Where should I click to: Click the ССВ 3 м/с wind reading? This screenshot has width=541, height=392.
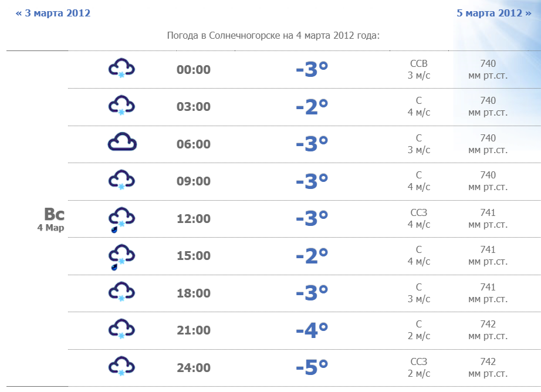[419, 69]
